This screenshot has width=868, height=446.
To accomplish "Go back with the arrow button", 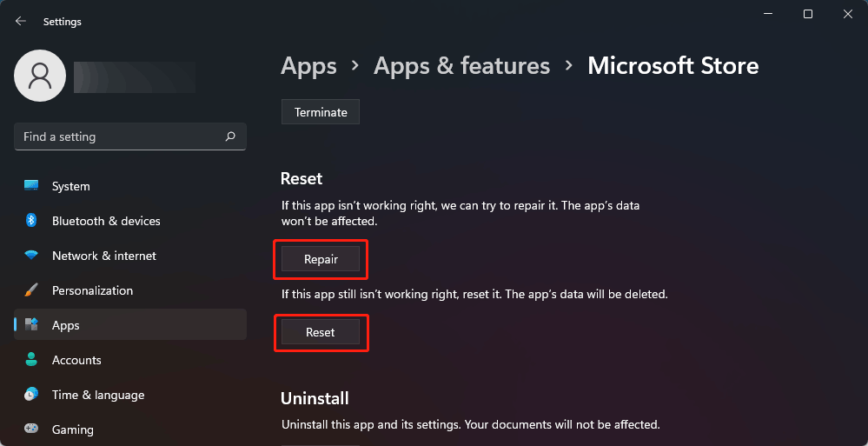I will 21,21.
